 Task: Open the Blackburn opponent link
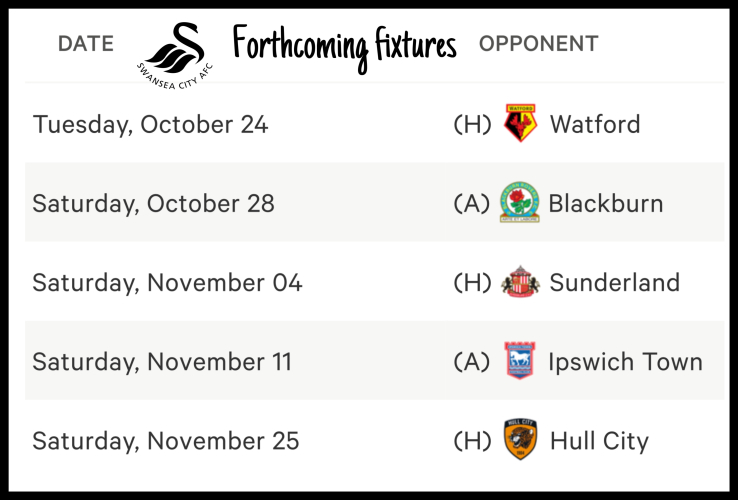pyautogui.click(x=605, y=204)
